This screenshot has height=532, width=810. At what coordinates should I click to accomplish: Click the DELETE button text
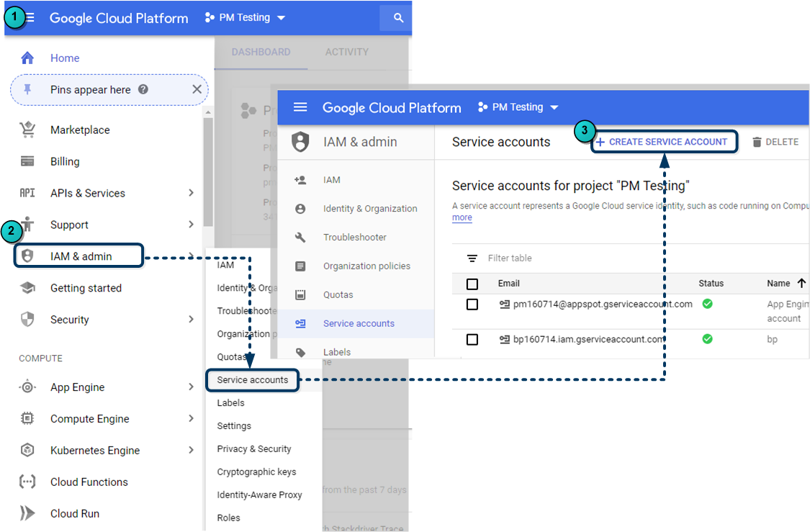coord(782,142)
